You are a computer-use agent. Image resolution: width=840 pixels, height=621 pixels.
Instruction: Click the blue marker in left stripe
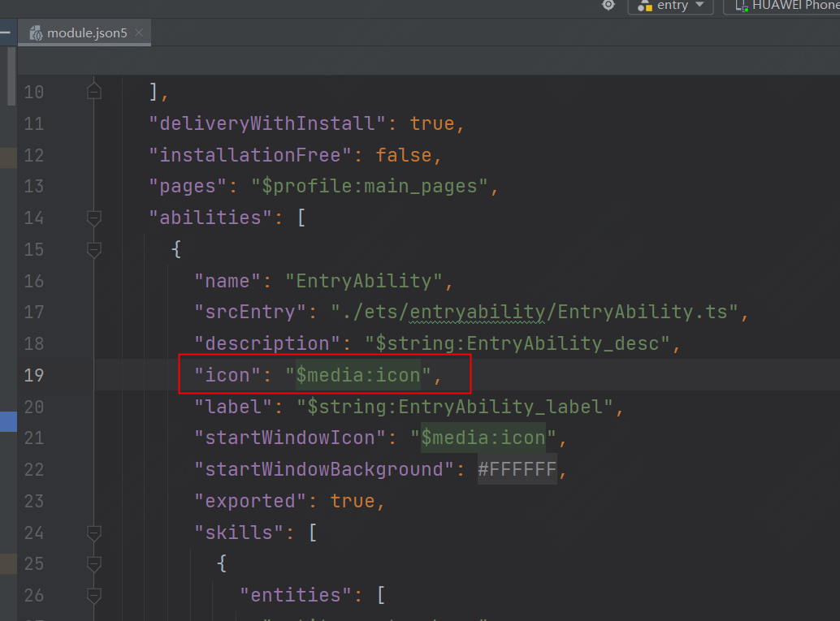click(8, 421)
